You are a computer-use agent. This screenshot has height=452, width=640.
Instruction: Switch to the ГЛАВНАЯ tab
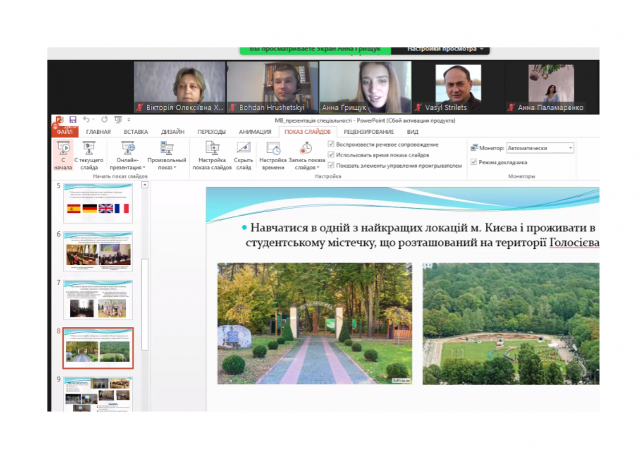[98, 131]
